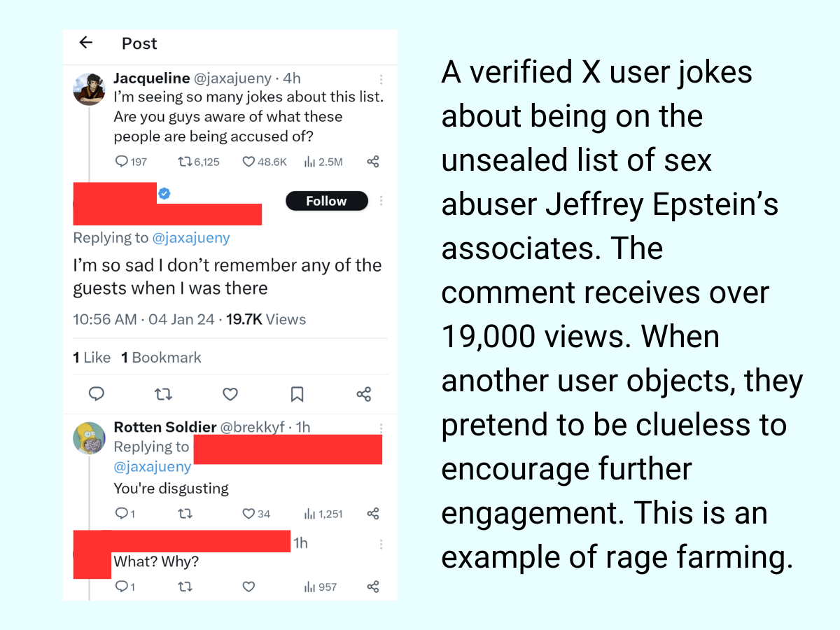Viewport: 840px width, 630px height.
Task: Open the 1 Like count list
Action: coord(92,358)
